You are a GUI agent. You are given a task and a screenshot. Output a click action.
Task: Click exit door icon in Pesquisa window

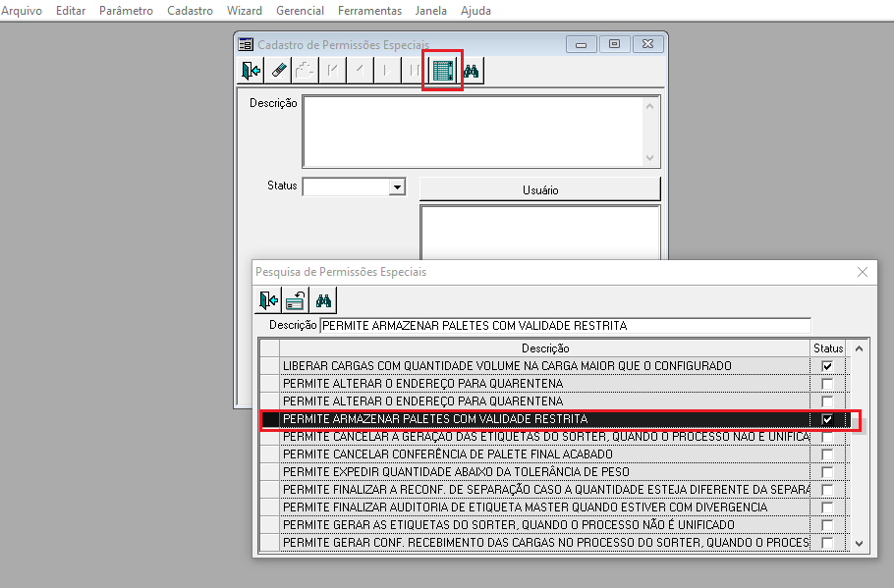268,300
